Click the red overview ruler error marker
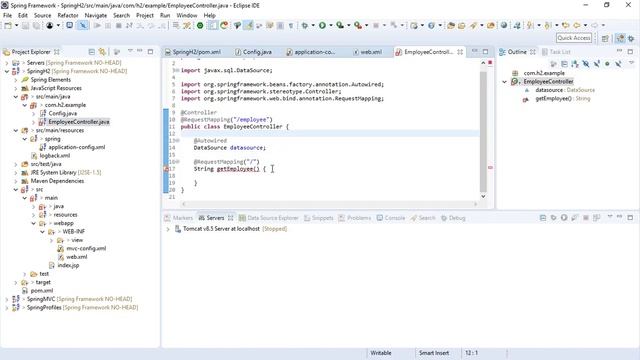Image resolution: width=640 pixels, height=360 pixels. click(490, 167)
